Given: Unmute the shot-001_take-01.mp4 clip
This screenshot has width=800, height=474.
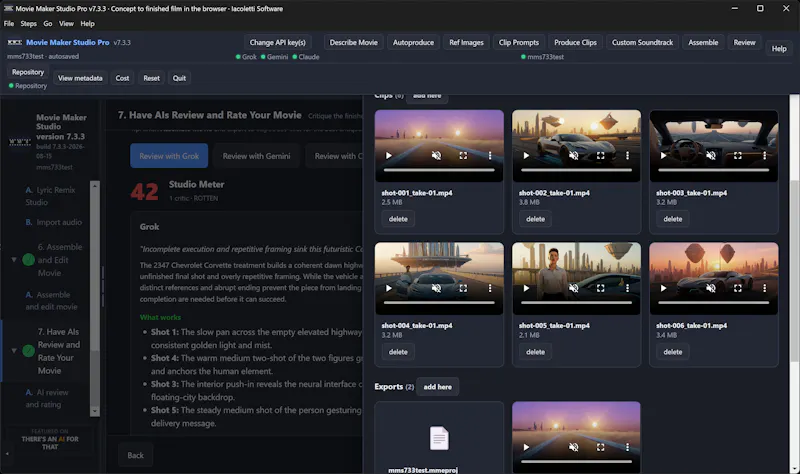Looking at the screenshot, I should click(x=436, y=156).
